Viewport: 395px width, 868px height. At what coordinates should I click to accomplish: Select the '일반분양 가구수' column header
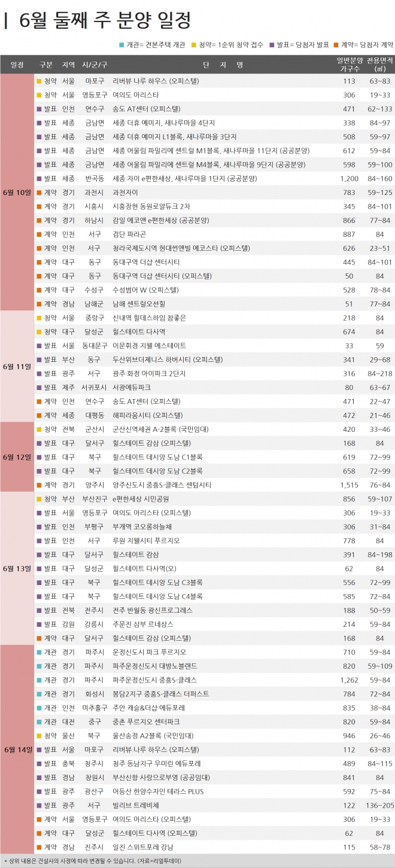(349, 65)
